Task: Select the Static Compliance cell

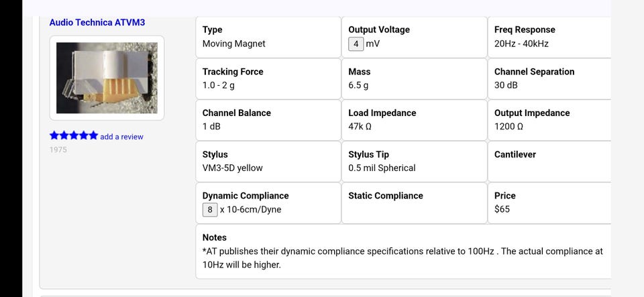Action: pos(414,202)
